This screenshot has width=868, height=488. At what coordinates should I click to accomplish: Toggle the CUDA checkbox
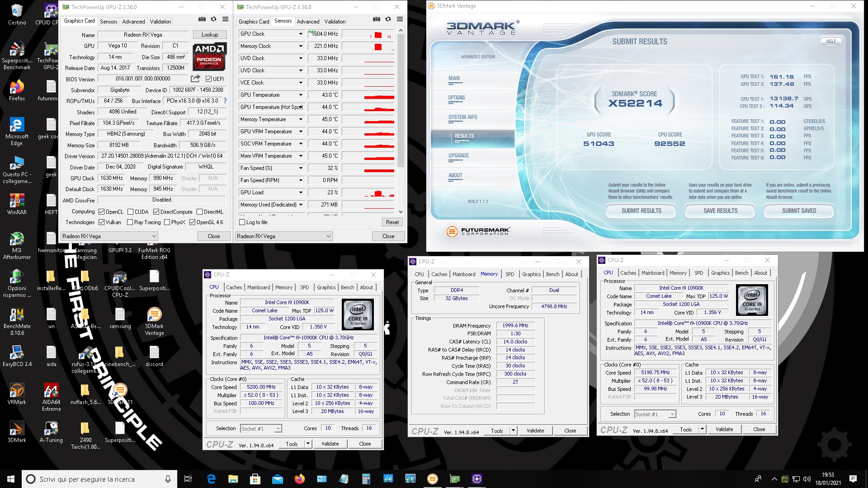pos(131,211)
